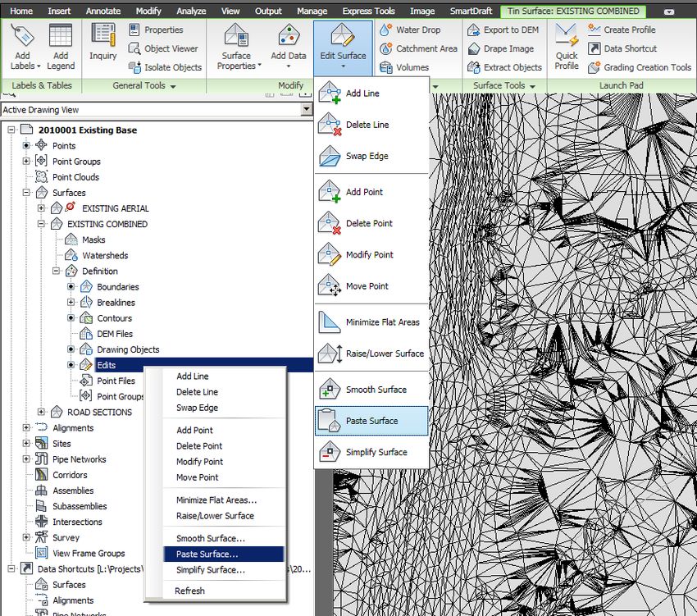The width and height of the screenshot is (697, 616).
Task: Select Simplify Surface in Edit Surface dropdown
Action: 371,452
